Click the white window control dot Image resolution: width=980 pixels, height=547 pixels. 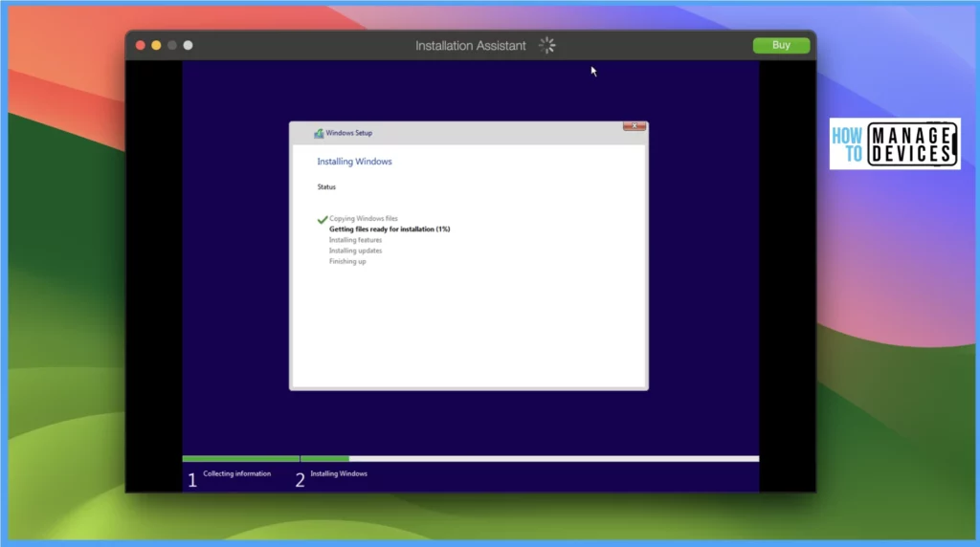(x=189, y=45)
